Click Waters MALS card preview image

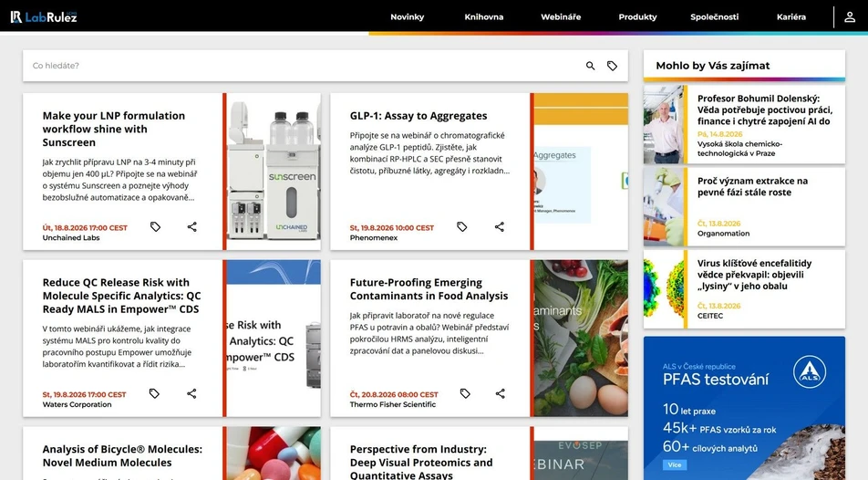(274, 339)
